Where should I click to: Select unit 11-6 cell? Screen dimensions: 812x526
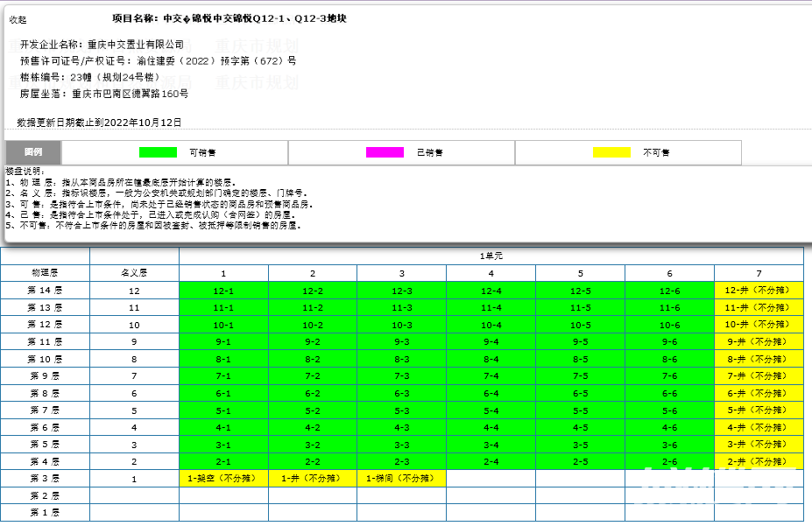click(x=669, y=308)
